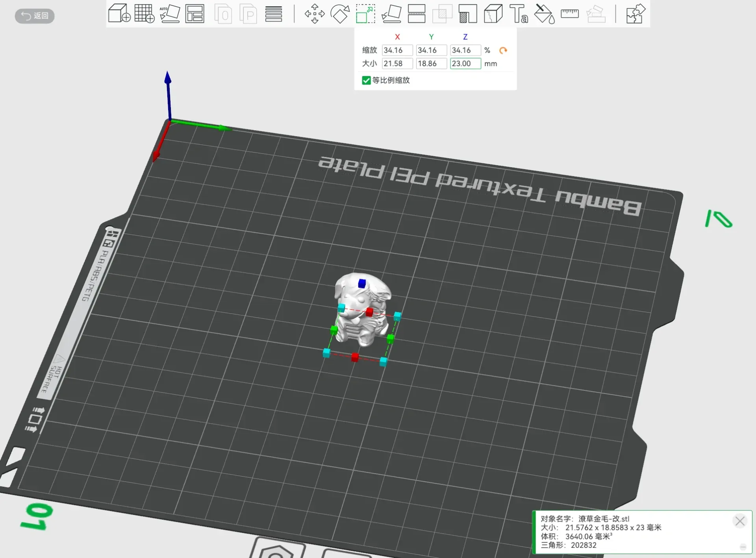Image resolution: width=756 pixels, height=558 pixels.
Task: Open the Assembly view puzzle icon
Action: (x=636, y=13)
